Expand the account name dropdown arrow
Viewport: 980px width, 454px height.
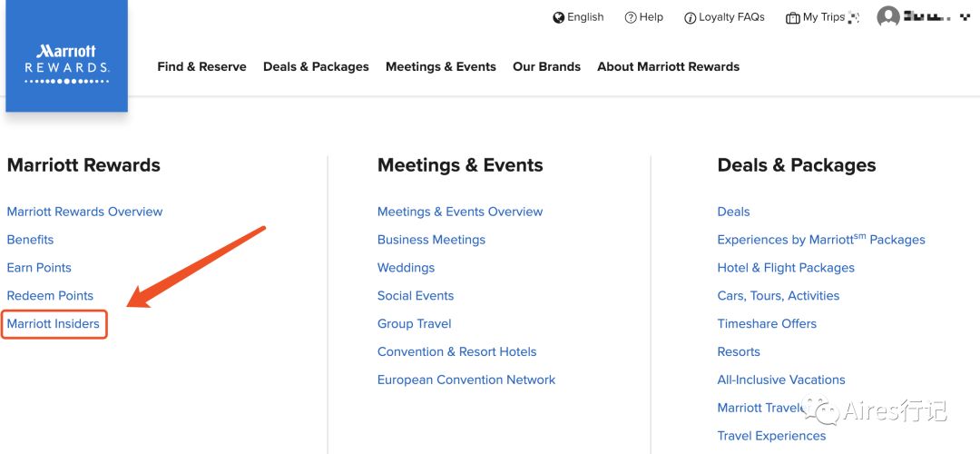[966, 18]
